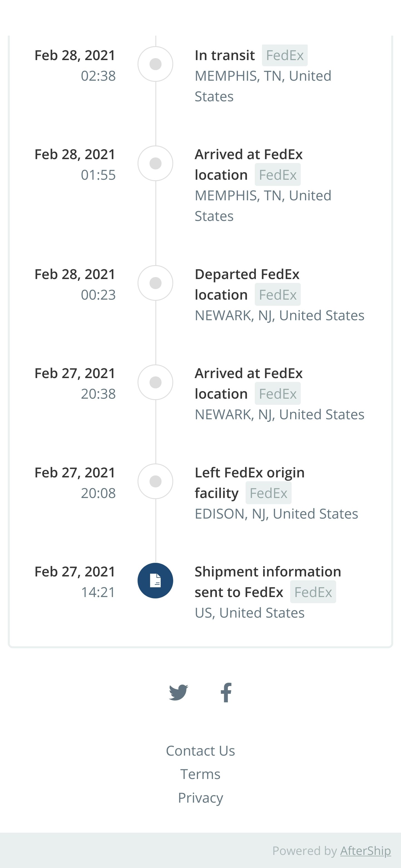Image resolution: width=401 pixels, height=868 pixels.
Task: Click the Left FedEx origin facility marker
Action: tap(155, 482)
